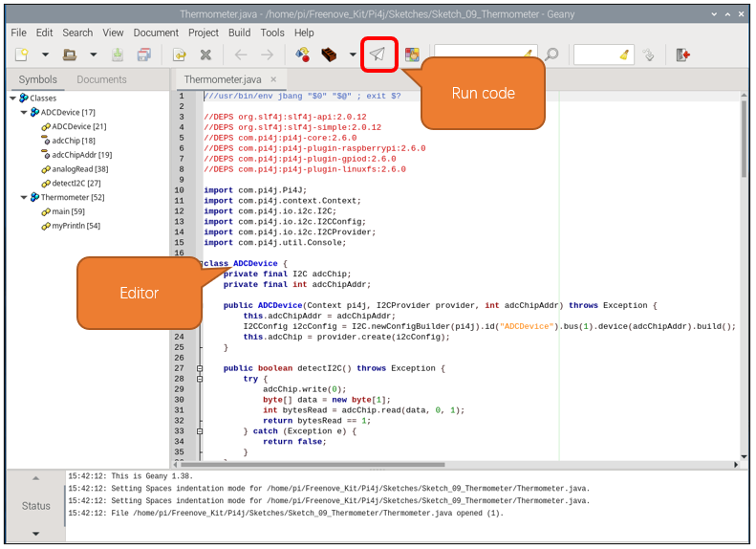Select the Status message tab
Viewport: 756px width, 549px height.
click(x=35, y=506)
